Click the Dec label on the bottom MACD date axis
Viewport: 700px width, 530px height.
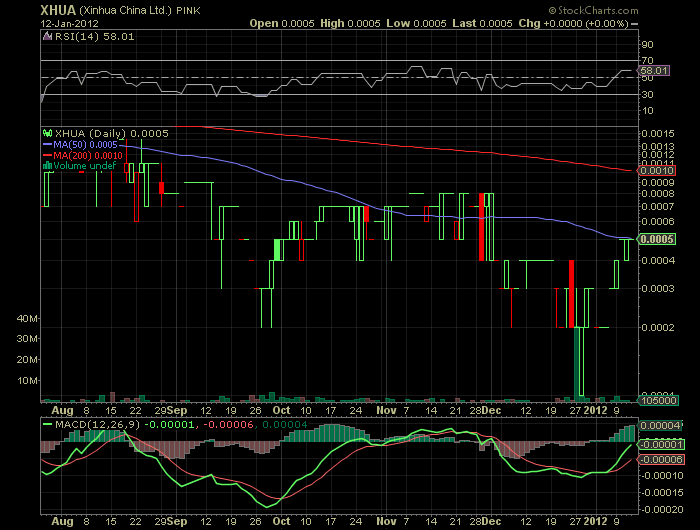coord(491,521)
